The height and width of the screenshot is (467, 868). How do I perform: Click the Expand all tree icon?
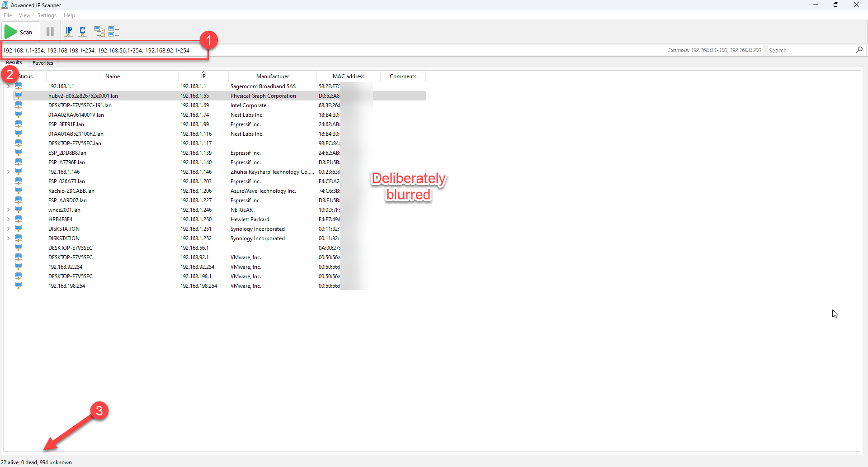99,31
